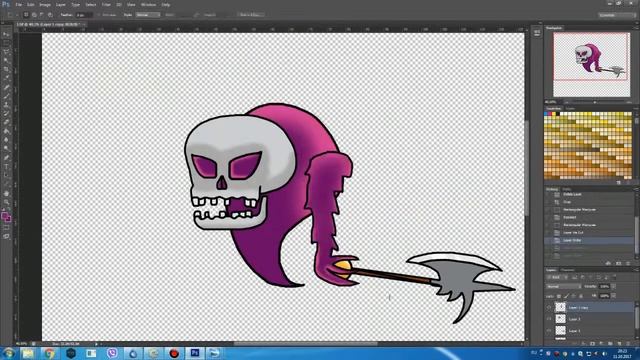Click Intersect with selection mode icon

50,15
